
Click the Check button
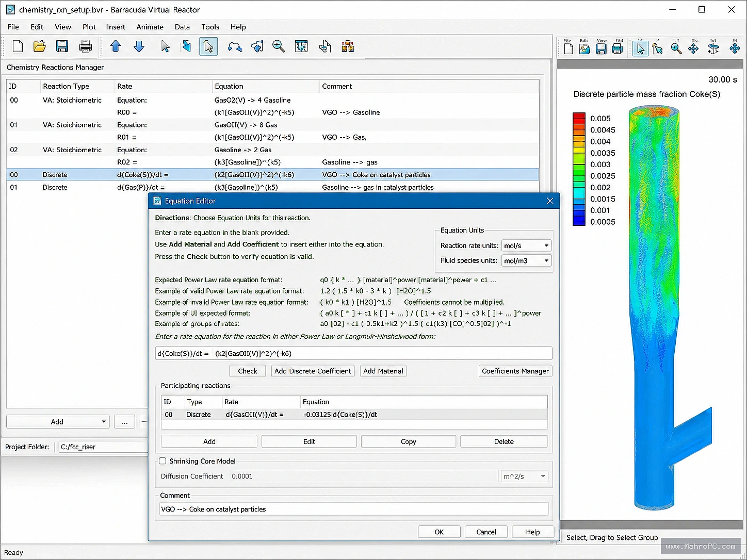tap(248, 371)
